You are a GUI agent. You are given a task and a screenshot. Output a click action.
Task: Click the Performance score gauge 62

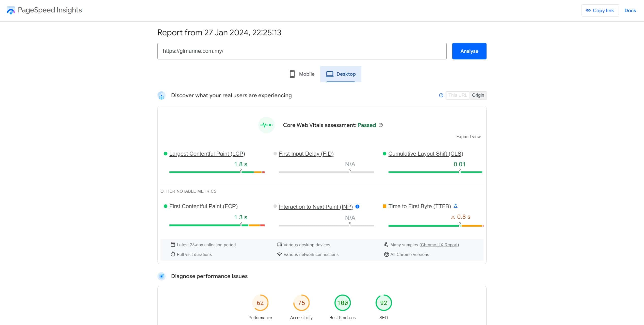coord(260,303)
